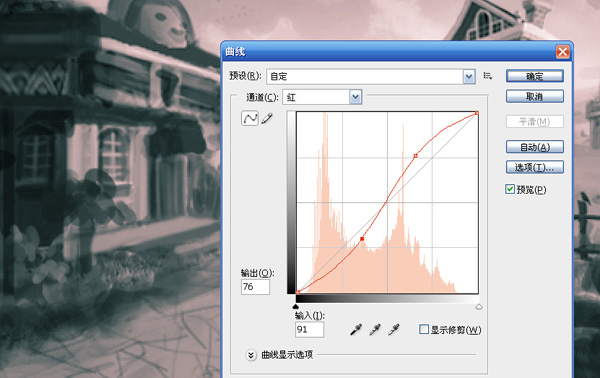Image resolution: width=600 pixels, height=378 pixels.
Task: Click the white point input slider
Action: tap(479, 306)
